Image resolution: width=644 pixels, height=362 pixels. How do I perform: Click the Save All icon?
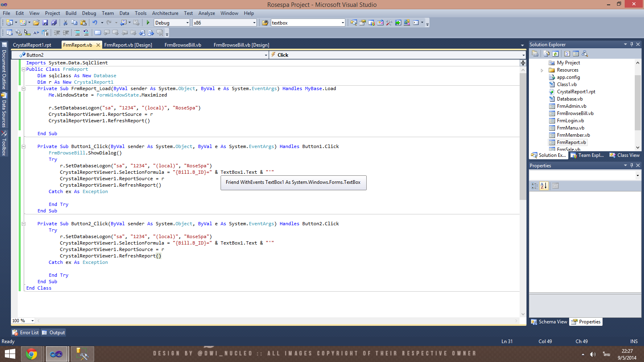coord(54,23)
